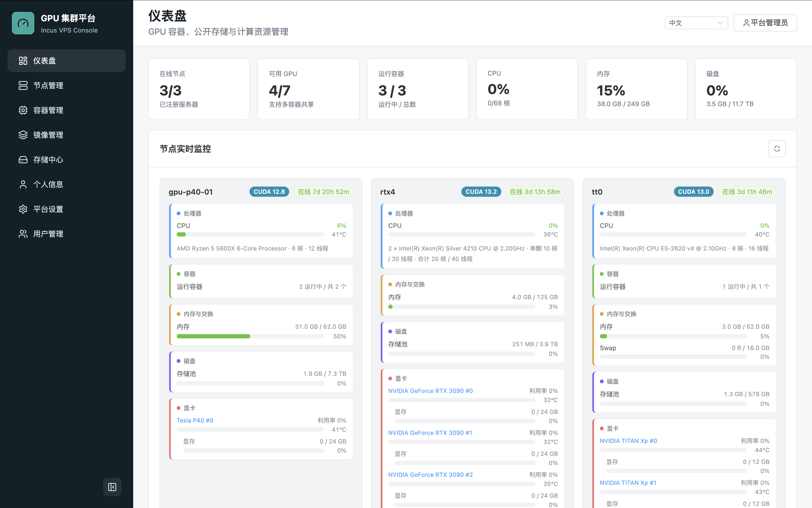Click the rtx4 node name
This screenshot has height=508, width=812.
[387, 192]
